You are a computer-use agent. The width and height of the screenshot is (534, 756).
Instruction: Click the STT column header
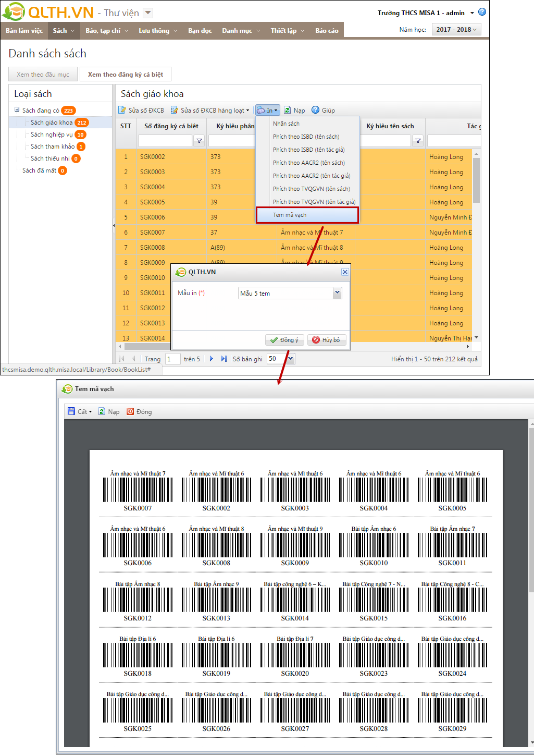tap(126, 126)
